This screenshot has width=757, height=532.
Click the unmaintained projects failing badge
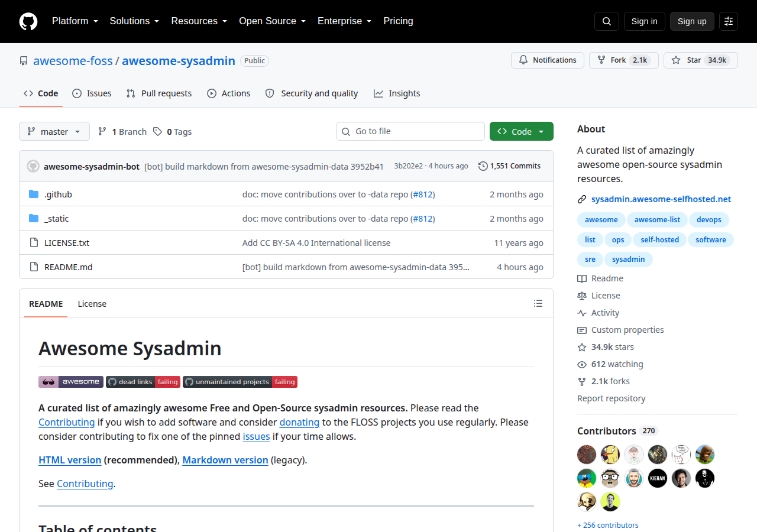click(x=240, y=382)
